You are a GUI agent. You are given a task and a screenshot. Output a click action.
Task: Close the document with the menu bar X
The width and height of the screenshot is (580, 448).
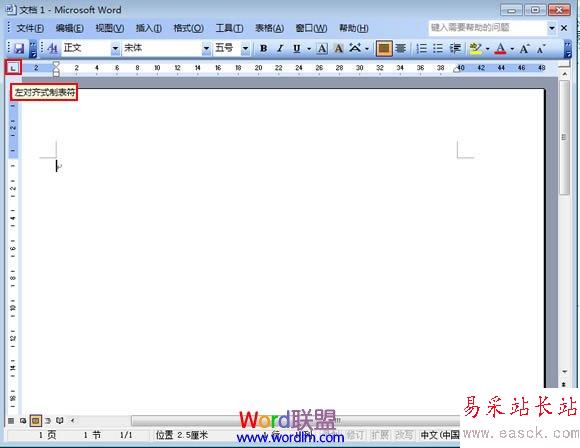tap(564, 28)
